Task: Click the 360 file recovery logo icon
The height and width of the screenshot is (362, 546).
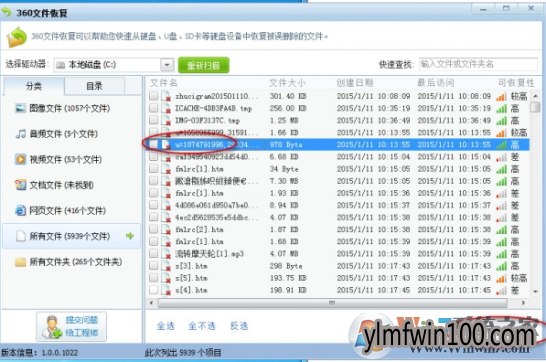Action: [16, 37]
